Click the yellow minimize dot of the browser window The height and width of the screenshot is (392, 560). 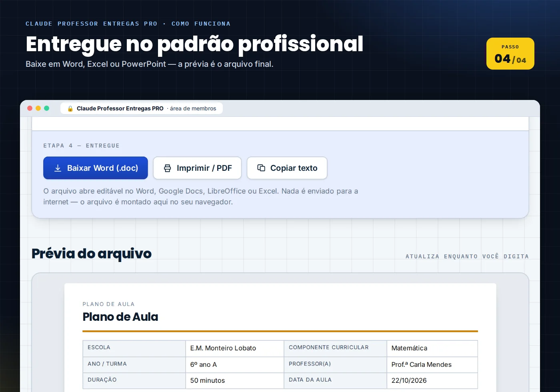coord(38,108)
